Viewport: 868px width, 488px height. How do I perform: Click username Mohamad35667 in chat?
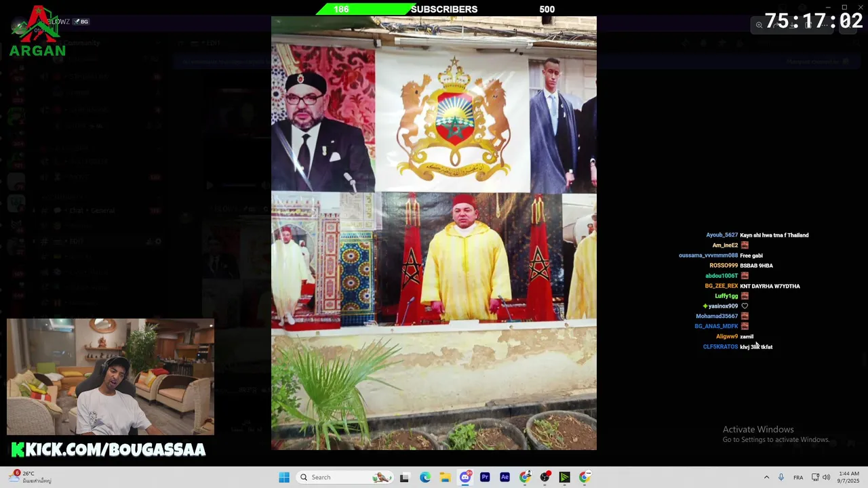click(717, 317)
